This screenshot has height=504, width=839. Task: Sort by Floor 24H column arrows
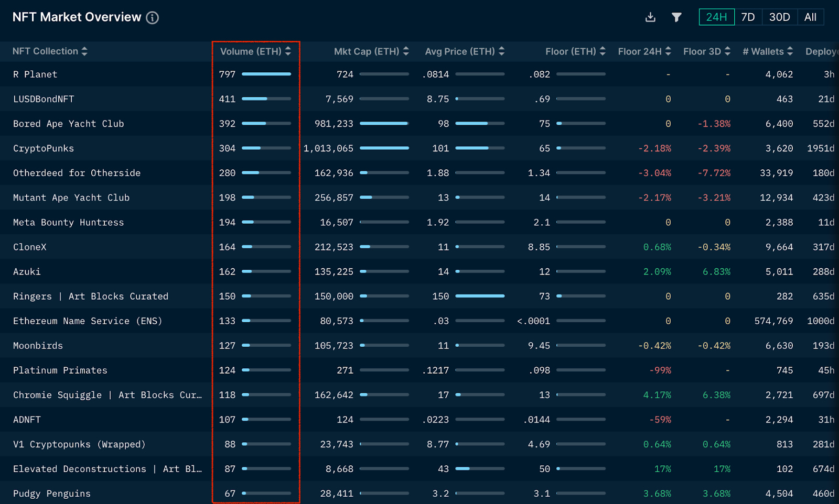(668, 51)
